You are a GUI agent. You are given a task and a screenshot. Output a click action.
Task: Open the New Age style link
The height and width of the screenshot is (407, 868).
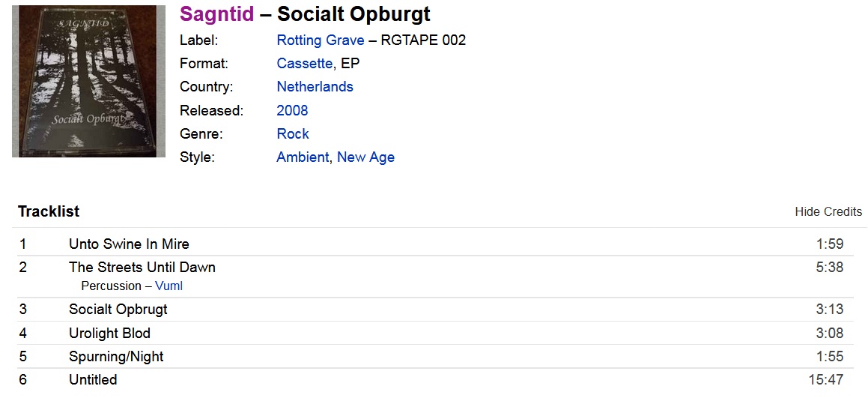point(366,157)
